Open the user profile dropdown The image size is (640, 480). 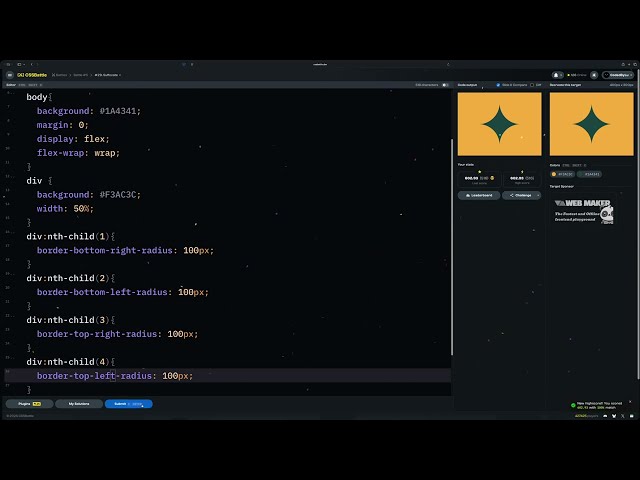[x=618, y=75]
